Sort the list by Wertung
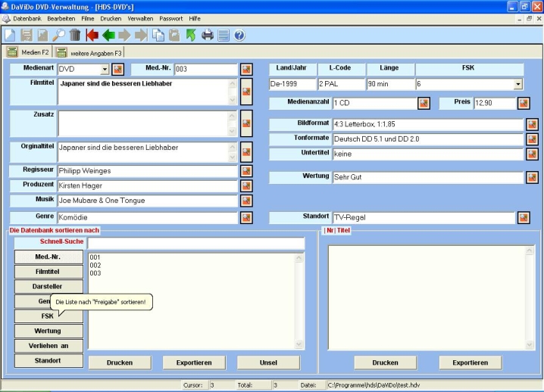 tap(48, 331)
